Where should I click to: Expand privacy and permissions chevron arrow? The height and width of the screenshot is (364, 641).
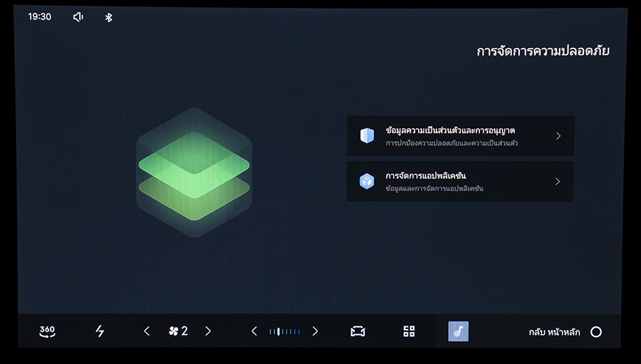pyautogui.click(x=558, y=136)
